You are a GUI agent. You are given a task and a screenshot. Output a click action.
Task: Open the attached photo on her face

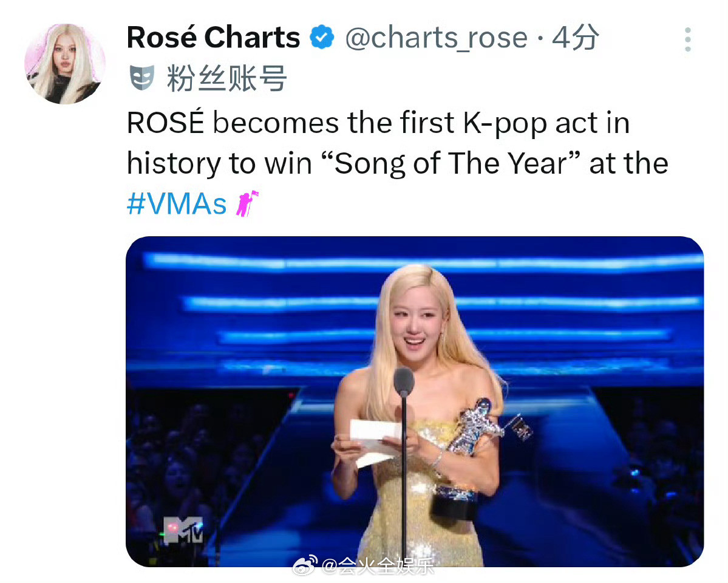tap(415, 325)
